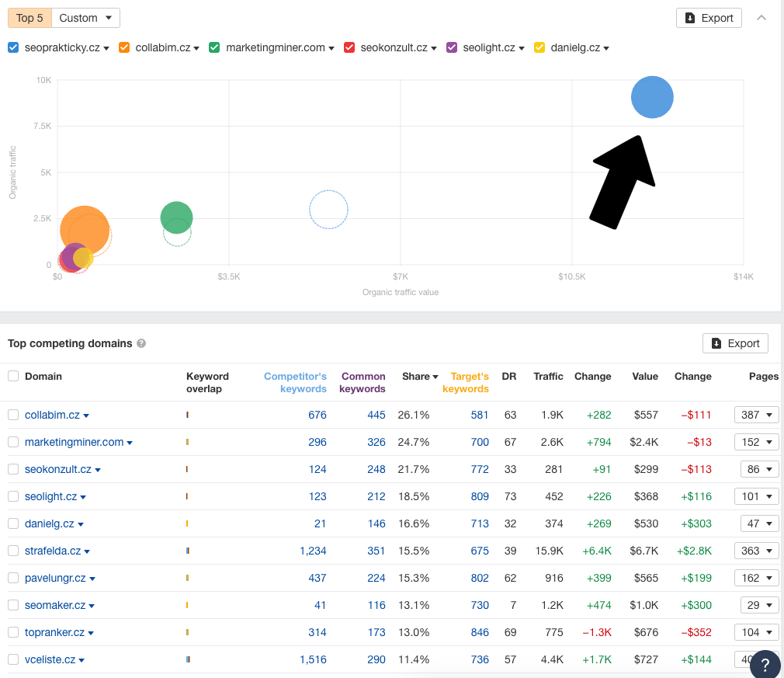
Task: Open the seomaker.cz domain link
Action: (x=55, y=605)
